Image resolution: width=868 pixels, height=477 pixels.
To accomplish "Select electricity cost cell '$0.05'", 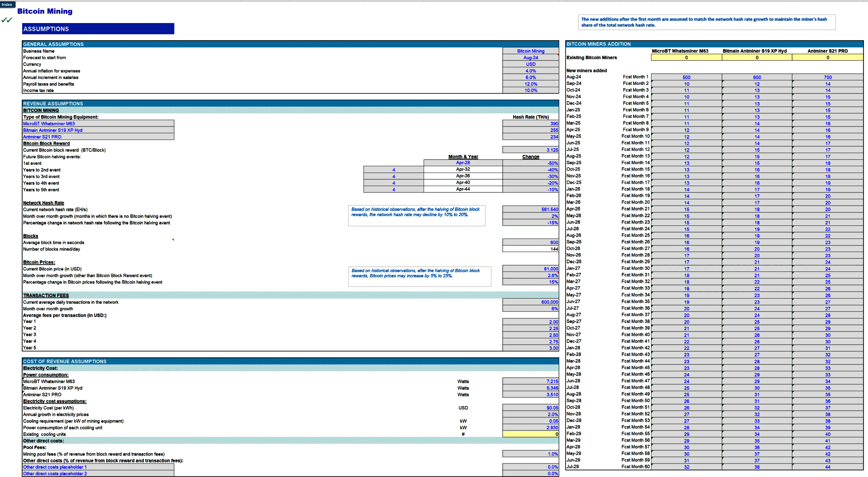I will click(531, 408).
